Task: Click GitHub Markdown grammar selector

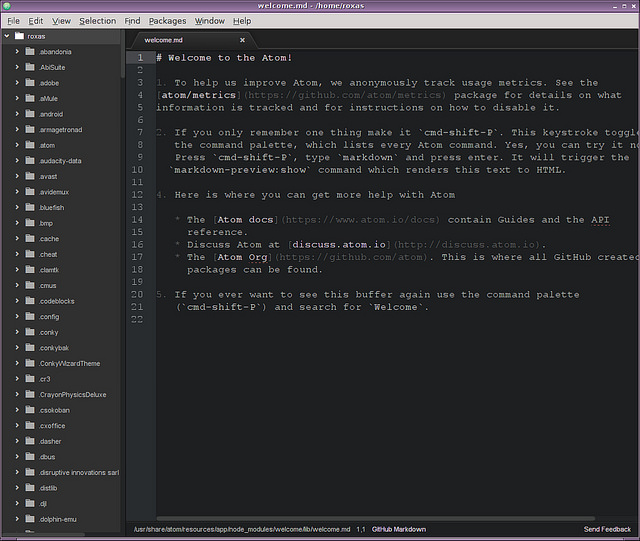Action: click(399, 529)
